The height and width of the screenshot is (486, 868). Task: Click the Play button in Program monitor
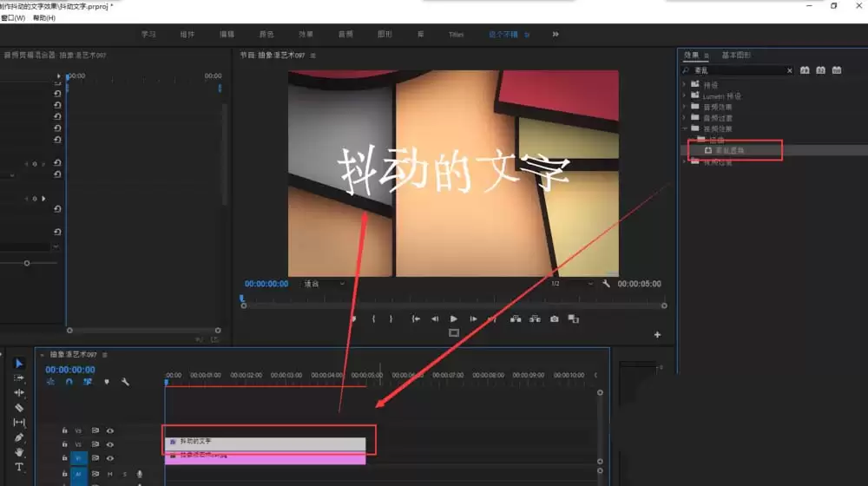pyautogui.click(x=454, y=319)
